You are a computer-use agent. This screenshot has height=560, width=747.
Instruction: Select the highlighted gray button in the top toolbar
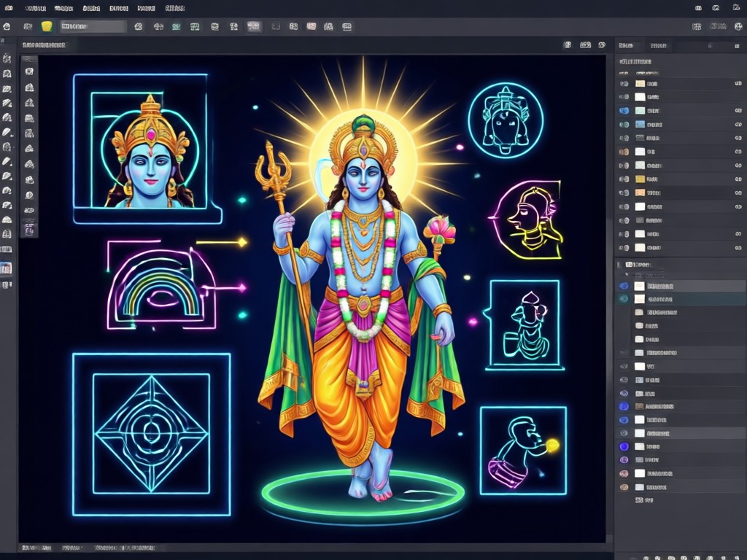pyautogui.click(x=254, y=27)
